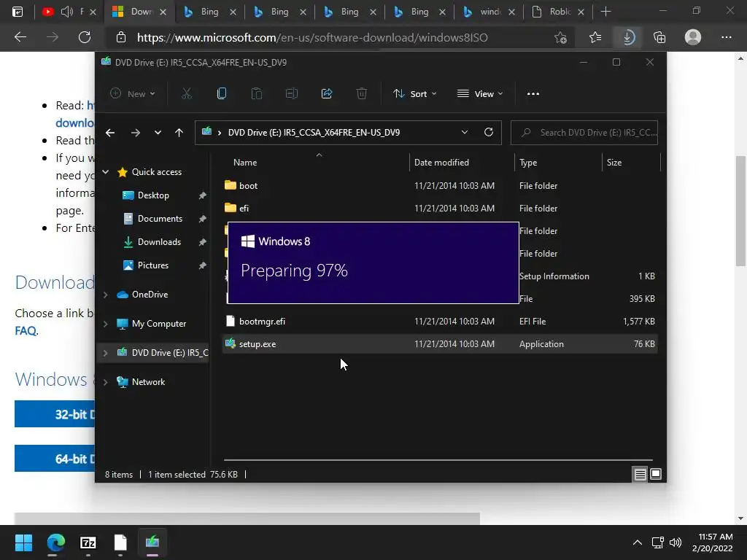Expand the Network tree node
This screenshot has height=560, width=747.
click(106, 382)
